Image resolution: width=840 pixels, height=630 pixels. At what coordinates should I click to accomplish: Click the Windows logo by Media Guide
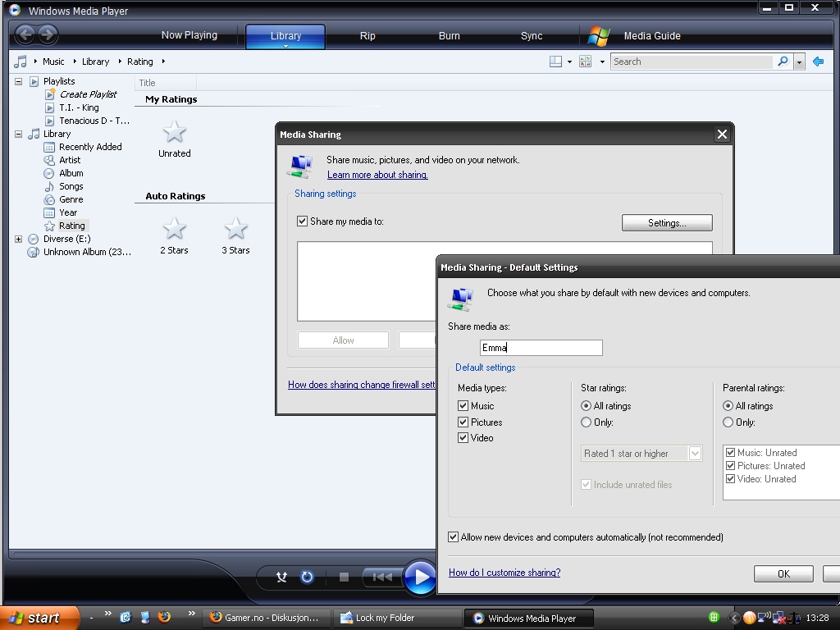[x=599, y=35]
